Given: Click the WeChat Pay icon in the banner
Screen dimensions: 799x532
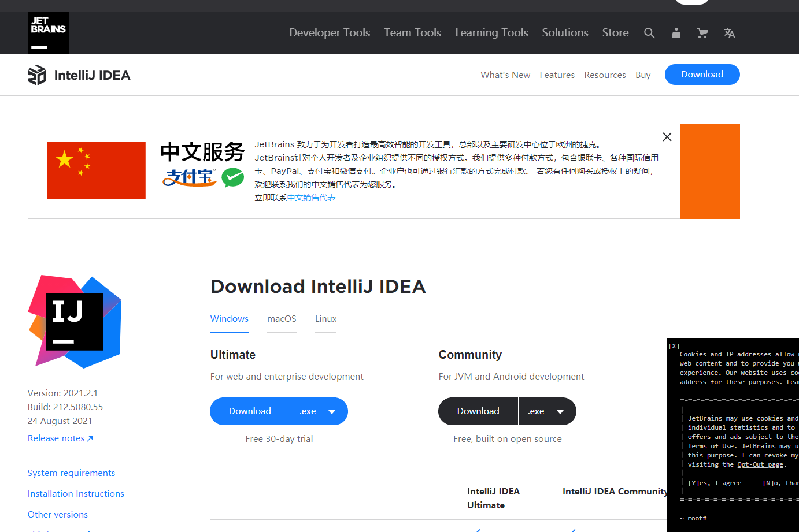Looking at the screenshot, I should [233, 178].
